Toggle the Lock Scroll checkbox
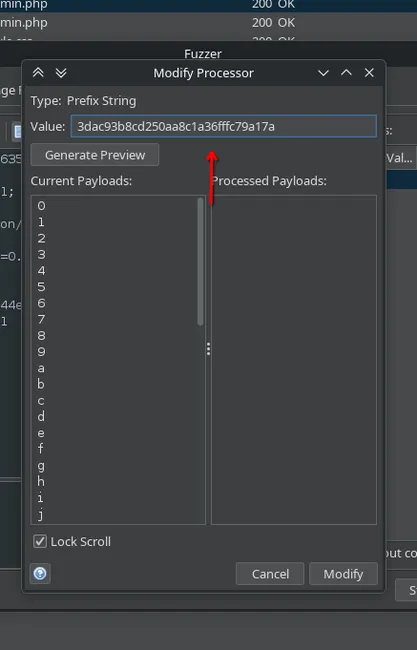This screenshot has width=417, height=650. click(40, 541)
